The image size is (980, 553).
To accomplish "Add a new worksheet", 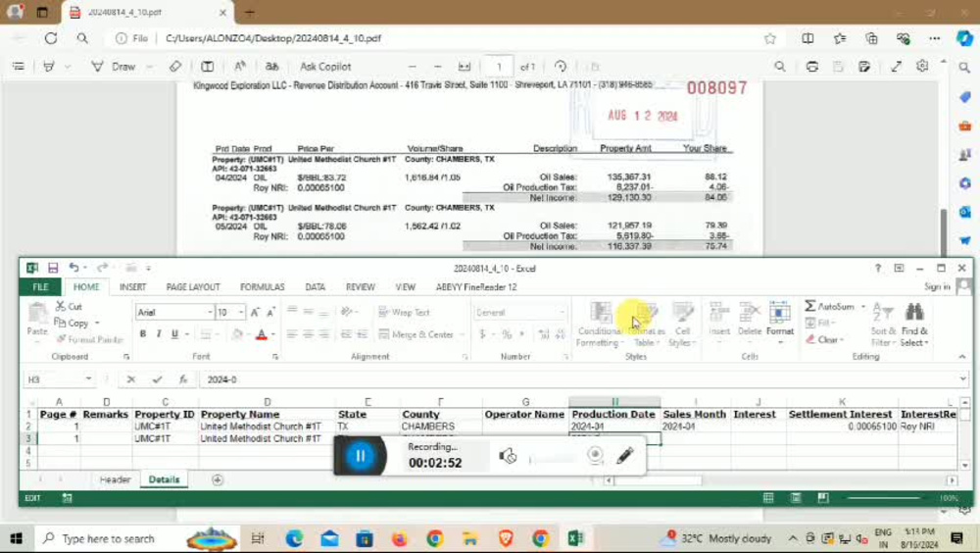I will (217, 479).
